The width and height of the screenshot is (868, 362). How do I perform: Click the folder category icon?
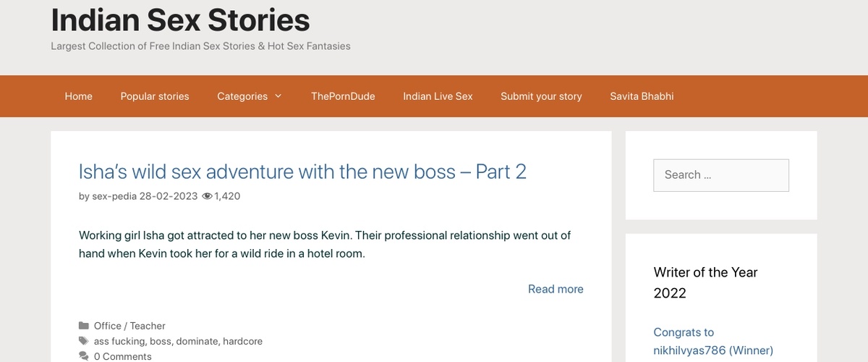point(84,326)
